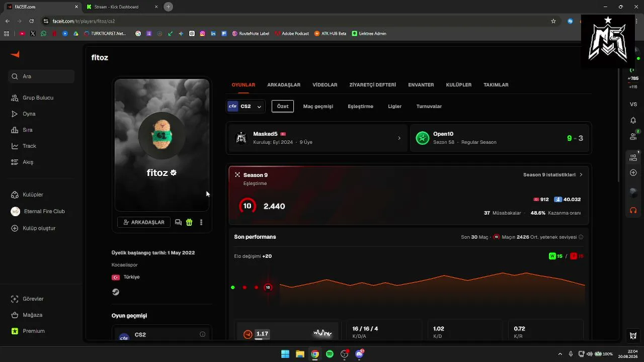This screenshot has height=362, width=644.
Task: Open the three-dot profile options menu
Action: [x=201, y=222]
